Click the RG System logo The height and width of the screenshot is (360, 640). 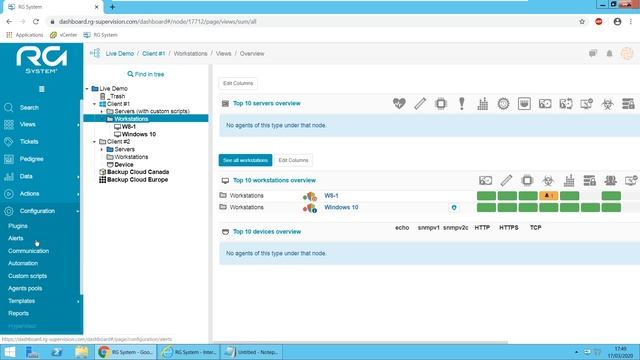[41, 60]
